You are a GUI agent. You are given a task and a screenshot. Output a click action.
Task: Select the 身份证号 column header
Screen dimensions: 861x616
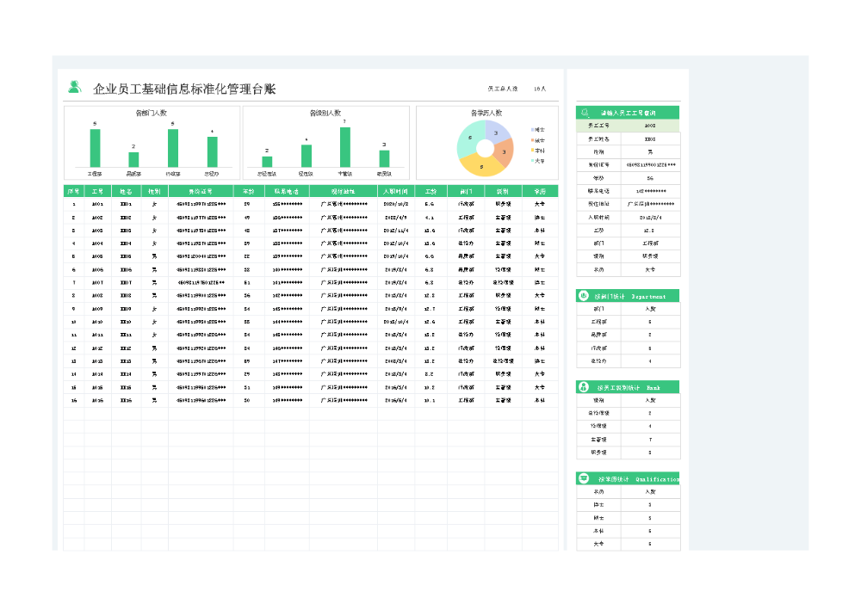(x=201, y=192)
